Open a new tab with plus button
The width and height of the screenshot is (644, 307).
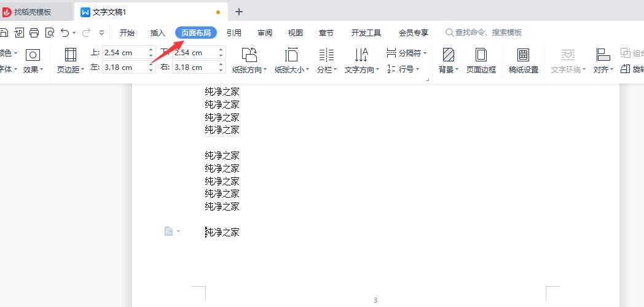coord(239,12)
